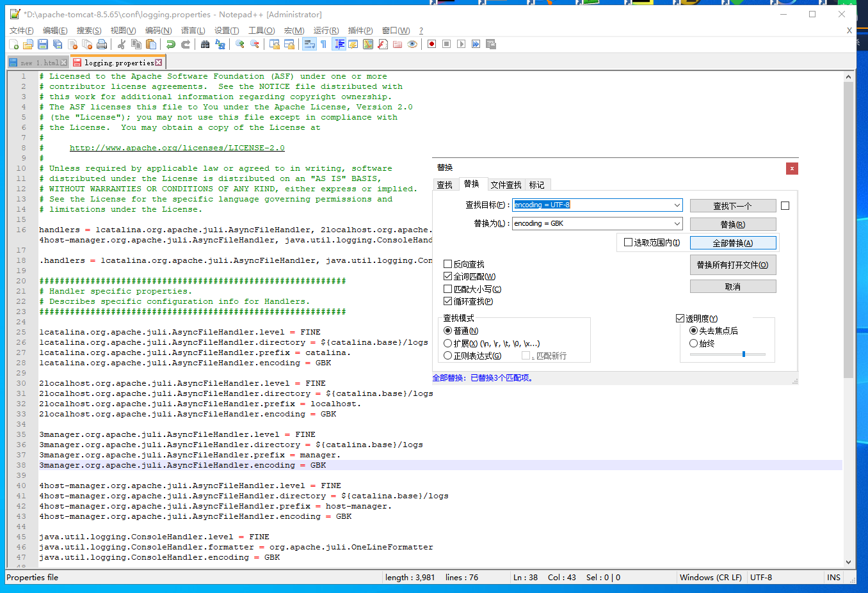Viewport: 868px width, 593px height.
Task: Enable the 反向查找 checkbox
Action: pyautogui.click(x=448, y=264)
